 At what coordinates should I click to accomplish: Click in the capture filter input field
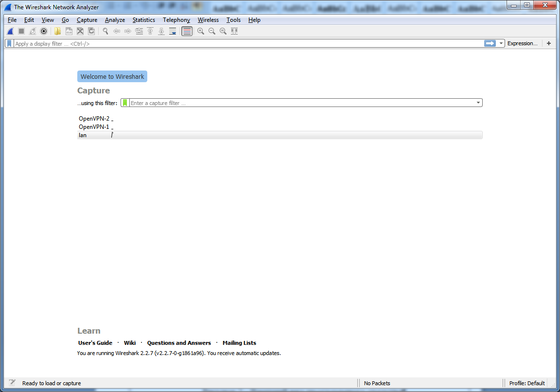[x=302, y=103]
